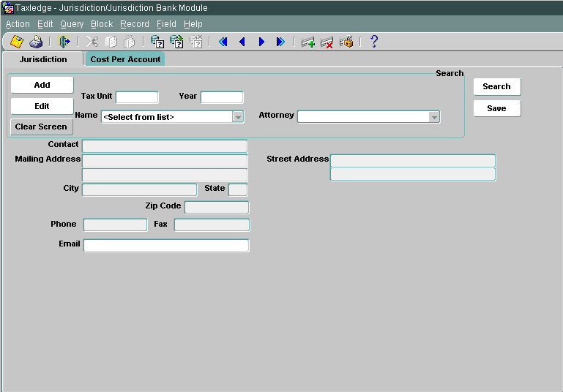
Task: Go to the next record arrow
Action: pos(261,42)
